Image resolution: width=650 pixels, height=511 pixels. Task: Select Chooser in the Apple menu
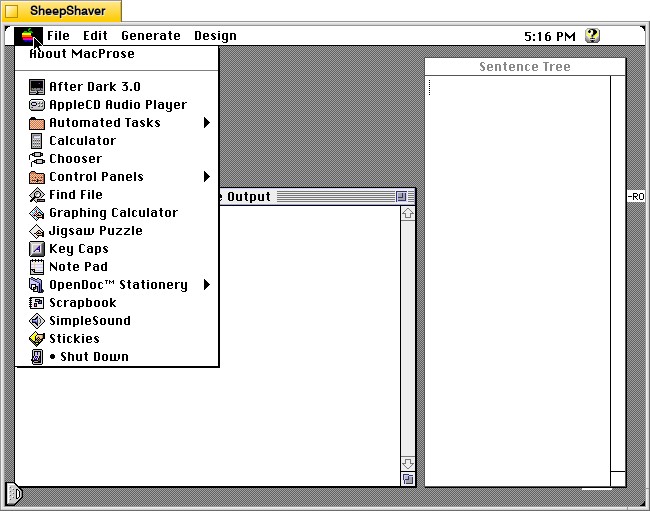coord(117,159)
